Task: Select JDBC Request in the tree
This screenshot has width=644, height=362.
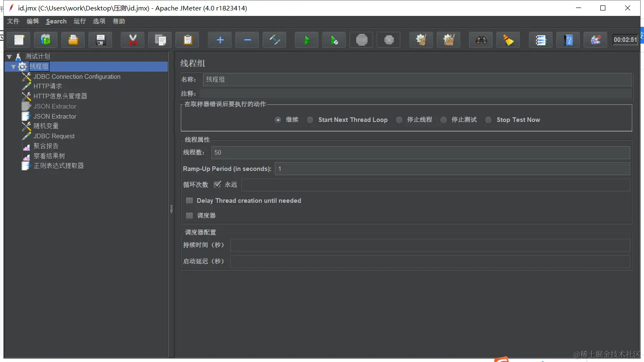Action: (54, 136)
